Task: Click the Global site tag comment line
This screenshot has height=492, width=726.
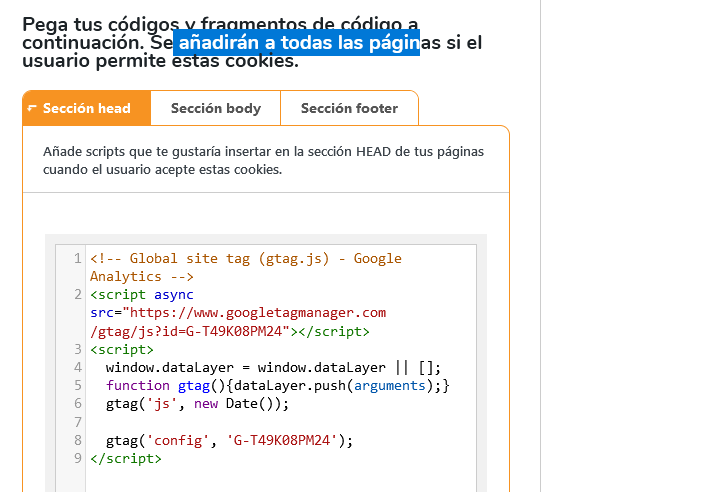Action: (246, 258)
